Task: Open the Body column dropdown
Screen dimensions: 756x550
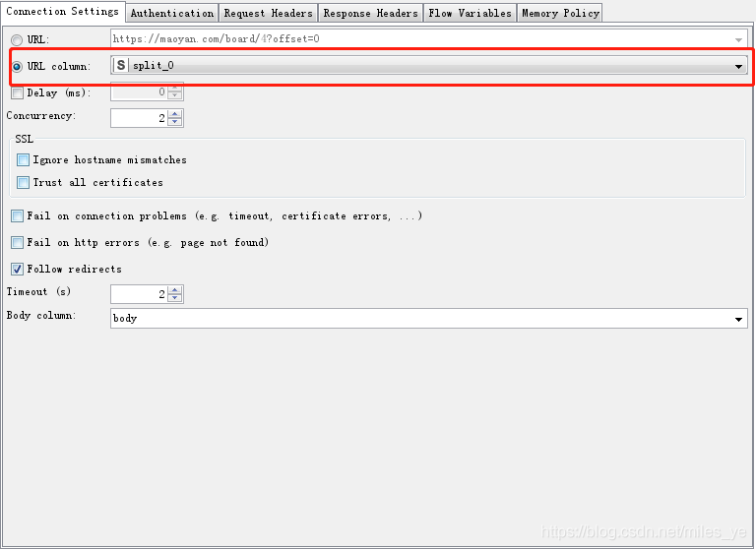Action: click(x=429, y=318)
